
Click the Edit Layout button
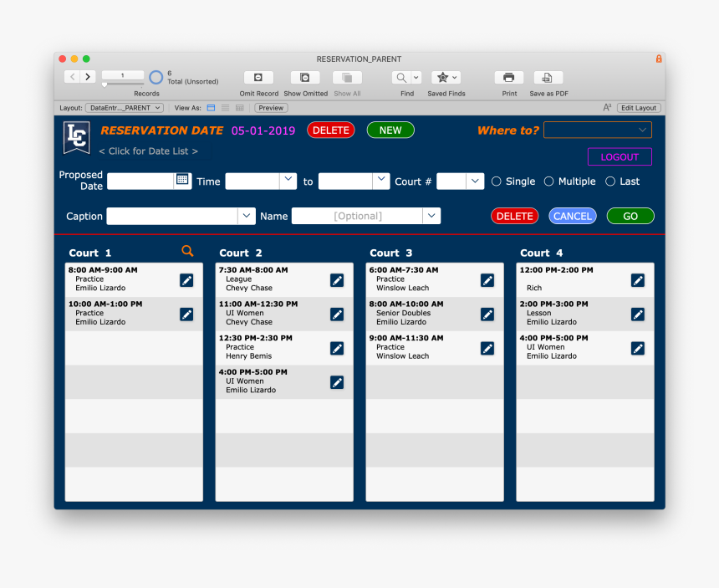pyautogui.click(x=639, y=108)
